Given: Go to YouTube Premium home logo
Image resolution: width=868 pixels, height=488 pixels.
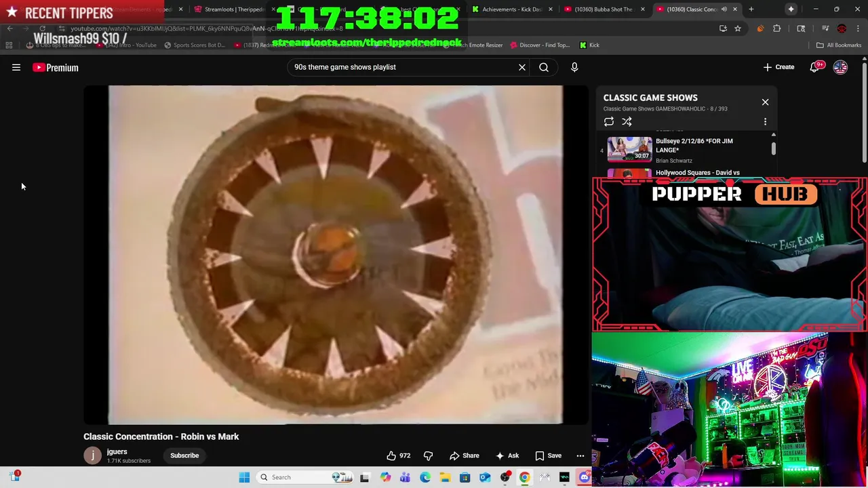Looking at the screenshot, I should click(56, 67).
